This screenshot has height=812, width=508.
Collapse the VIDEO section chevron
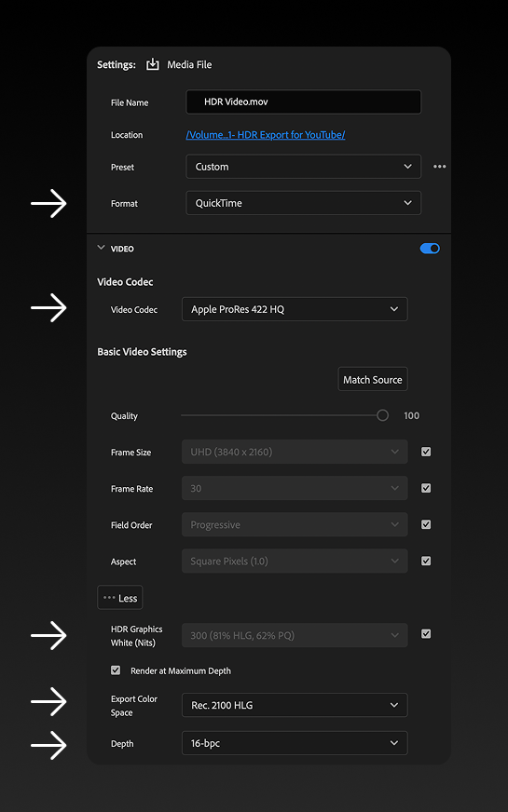[x=101, y=248]
